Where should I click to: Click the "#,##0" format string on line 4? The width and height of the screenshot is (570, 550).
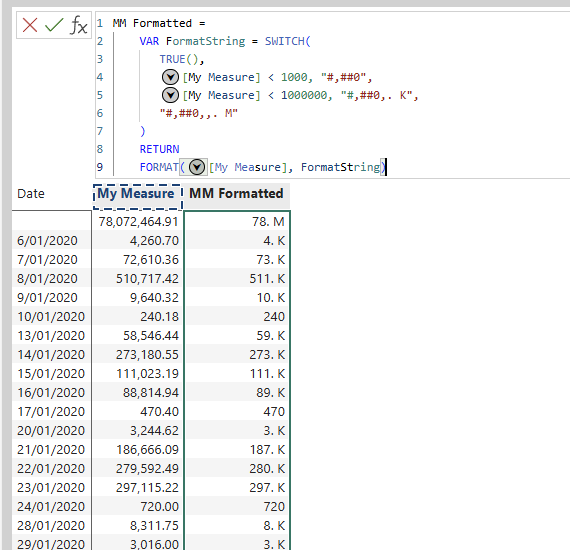344,77
